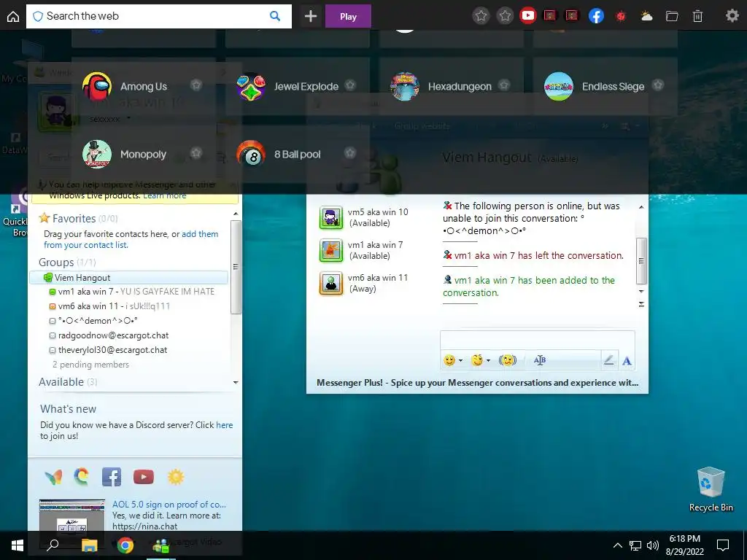This screenshot has height=560, width=747.
Task: Click the YouTube icon in Messenger footer
Action: click(144, 477)
